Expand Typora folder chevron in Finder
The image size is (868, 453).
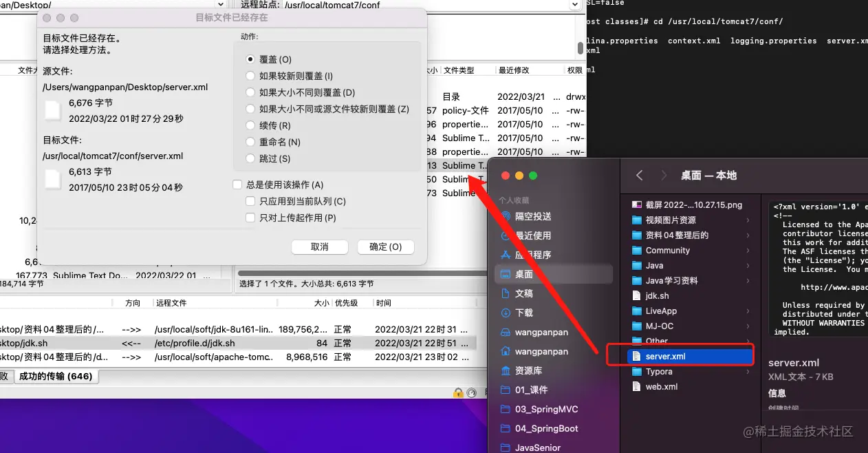(x=748, y=372)
